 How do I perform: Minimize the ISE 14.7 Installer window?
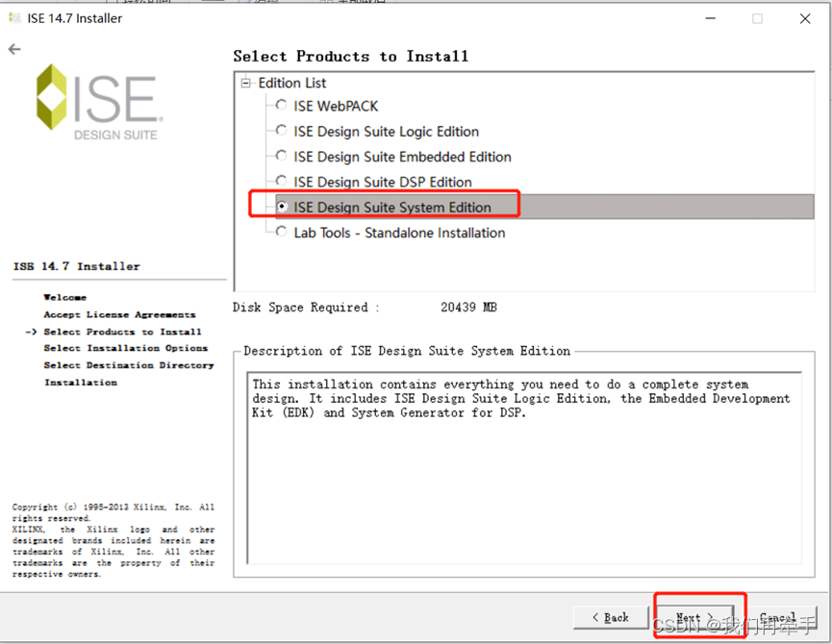point(711,18)
